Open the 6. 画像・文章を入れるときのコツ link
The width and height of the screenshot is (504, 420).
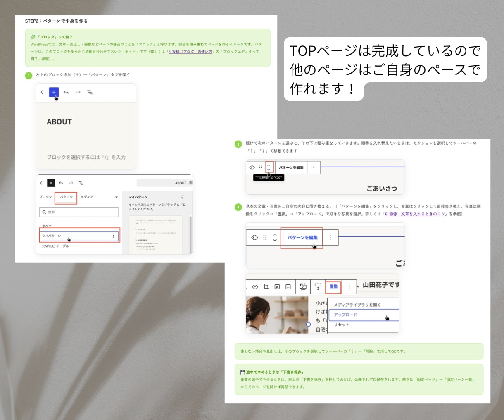(x=415, y=214)
